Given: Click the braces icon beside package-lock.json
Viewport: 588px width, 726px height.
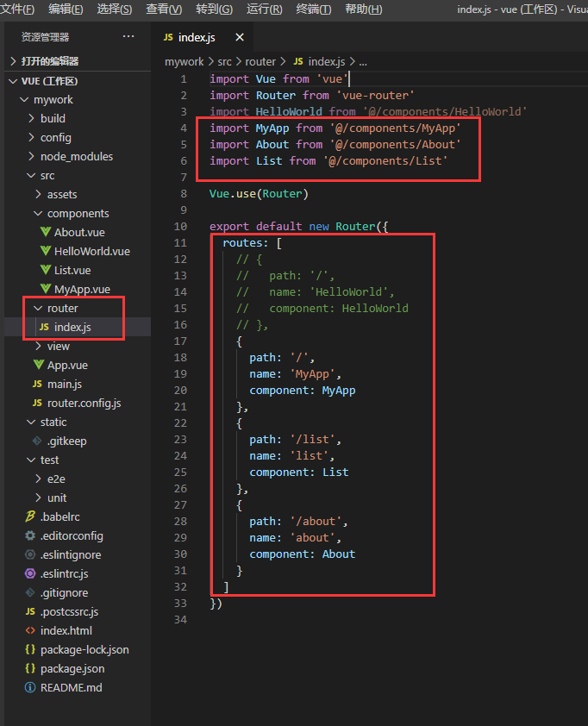Looking at the screenshot, I should [30, 649].
